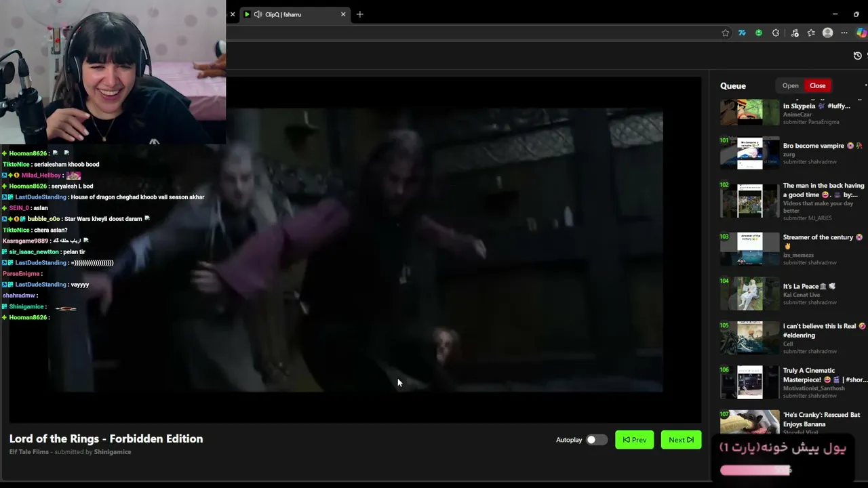Open the browser Extensions puzzle menu
This screenshot has width=868, height=488.
[776, 33]
